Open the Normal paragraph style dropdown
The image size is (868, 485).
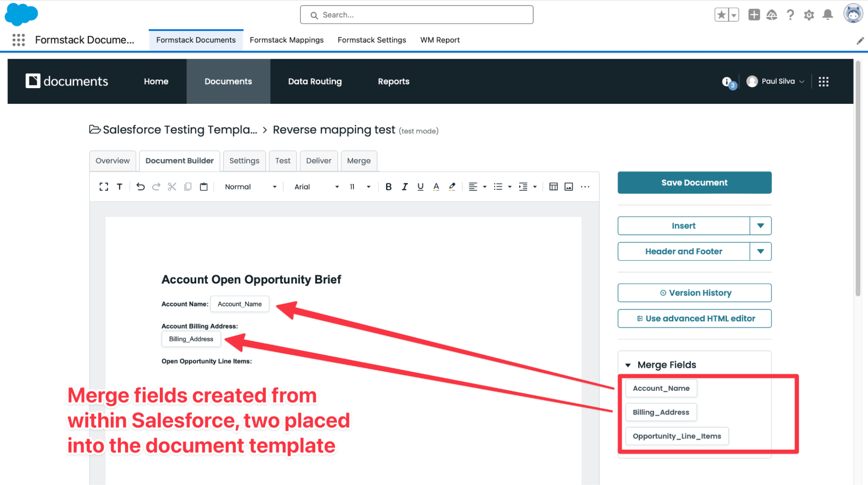(x=251, y=187)
